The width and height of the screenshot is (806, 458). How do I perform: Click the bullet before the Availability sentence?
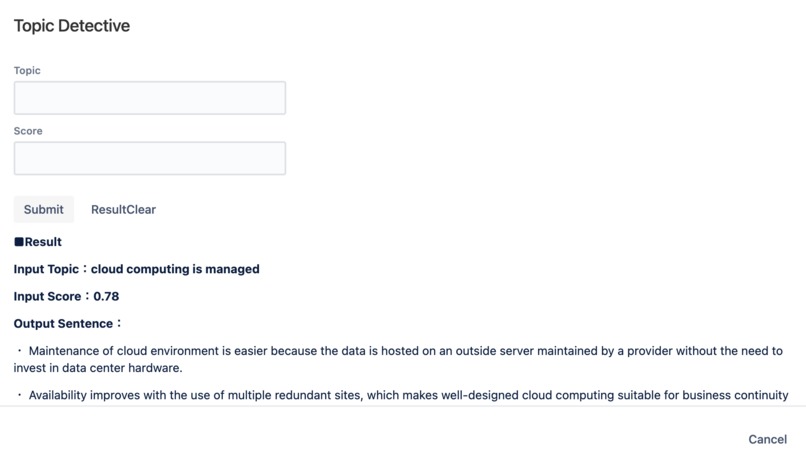[x=19, y=395]
